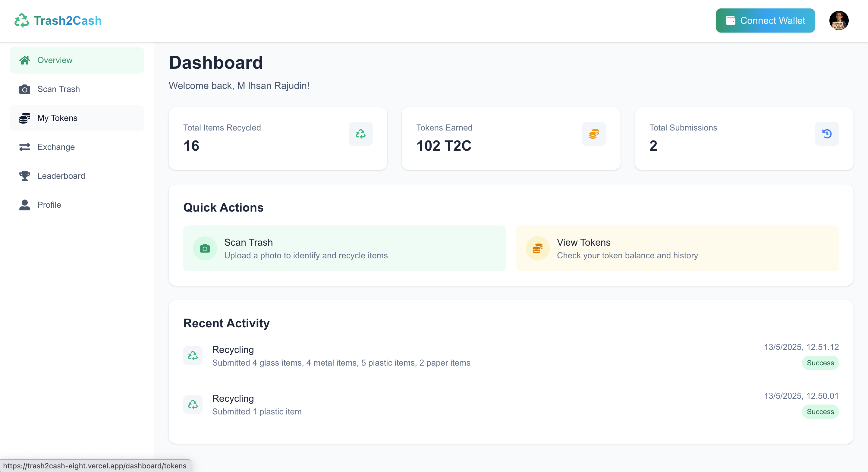Image resolution: width=868 pixels, height=472 pixels.
Task: Click the coins icon in the View Tokens quick action
Action: (537, 249)
